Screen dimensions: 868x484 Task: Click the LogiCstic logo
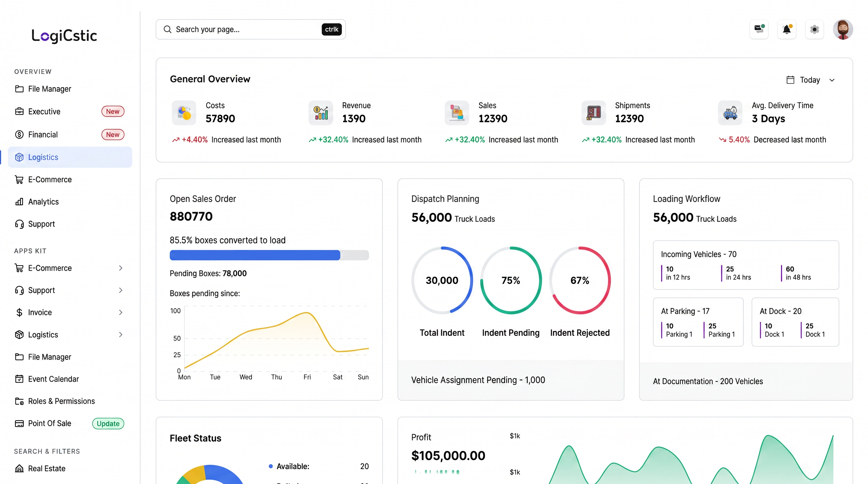[64, 36]
